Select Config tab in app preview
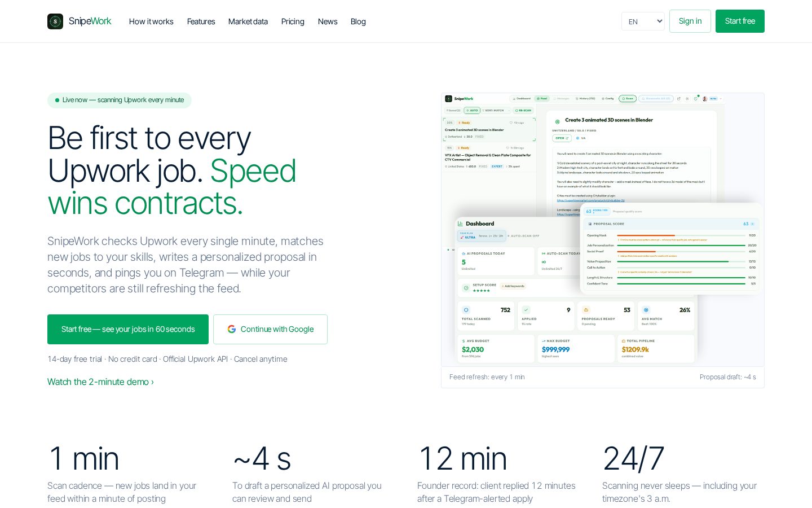Screen dimensions: 812x508 pos(608,99)
